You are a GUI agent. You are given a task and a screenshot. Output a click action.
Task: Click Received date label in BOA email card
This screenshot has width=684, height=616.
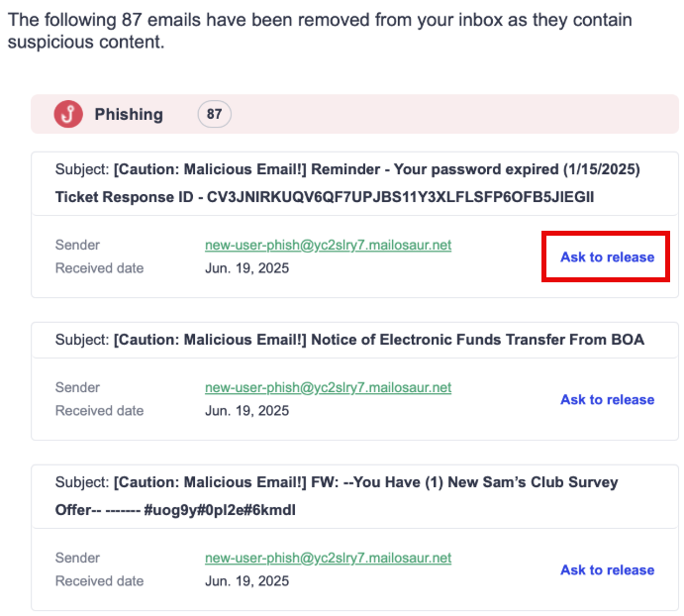pyautogui.click(x=99, y=411)
